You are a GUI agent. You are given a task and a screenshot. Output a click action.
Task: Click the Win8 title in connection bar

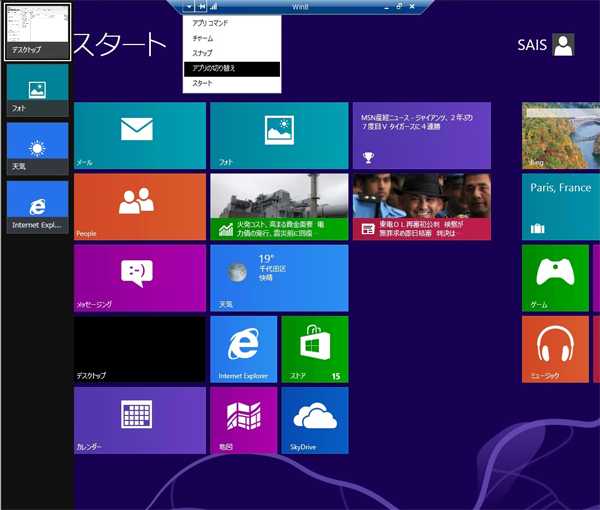300,7
